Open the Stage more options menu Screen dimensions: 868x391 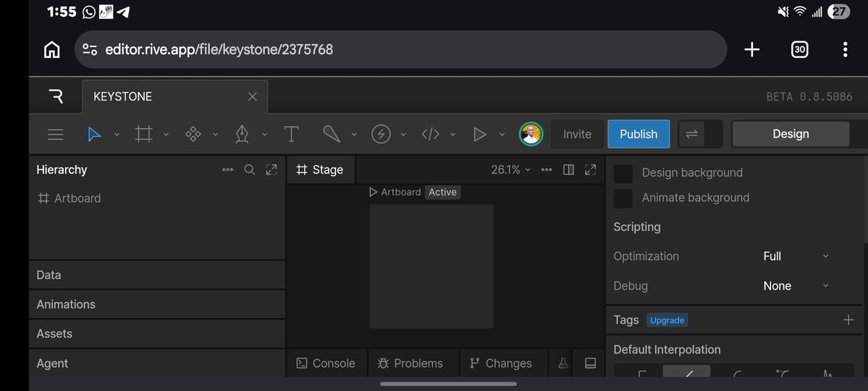547,170
